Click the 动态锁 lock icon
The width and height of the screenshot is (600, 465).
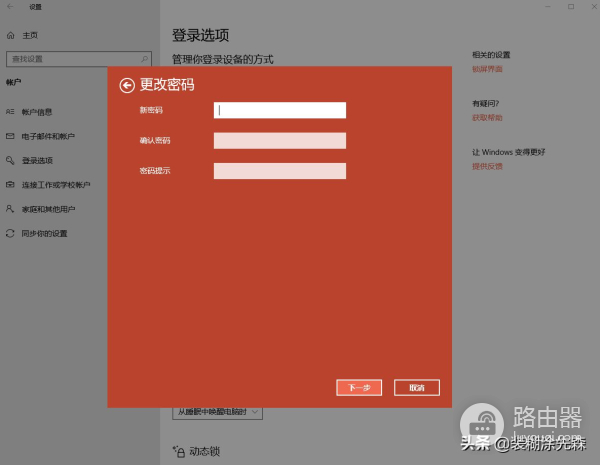[179, 452]
